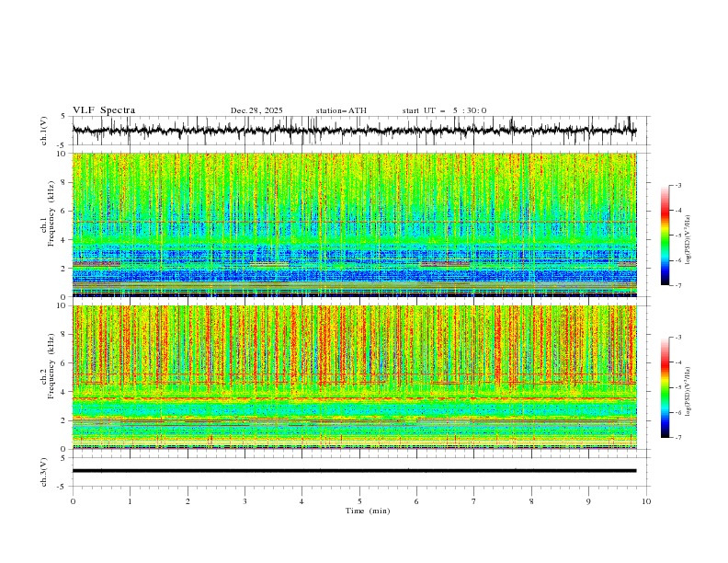
Task: Click the ch.1 colorbar log(PSD) label
Action: (x=688, y=240)
